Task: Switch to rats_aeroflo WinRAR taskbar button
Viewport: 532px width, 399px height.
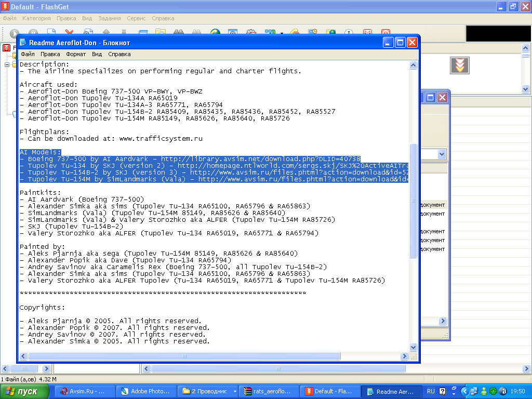Action: 269,391
